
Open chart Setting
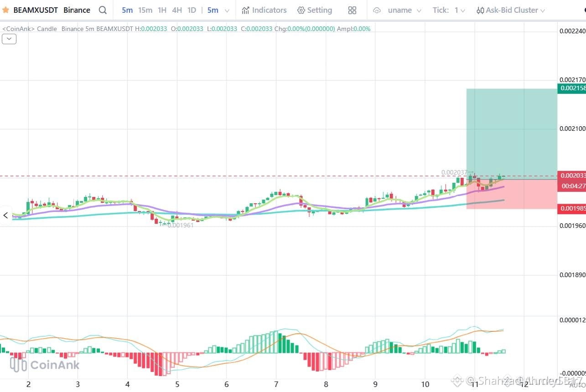click(x=315, y=10)
